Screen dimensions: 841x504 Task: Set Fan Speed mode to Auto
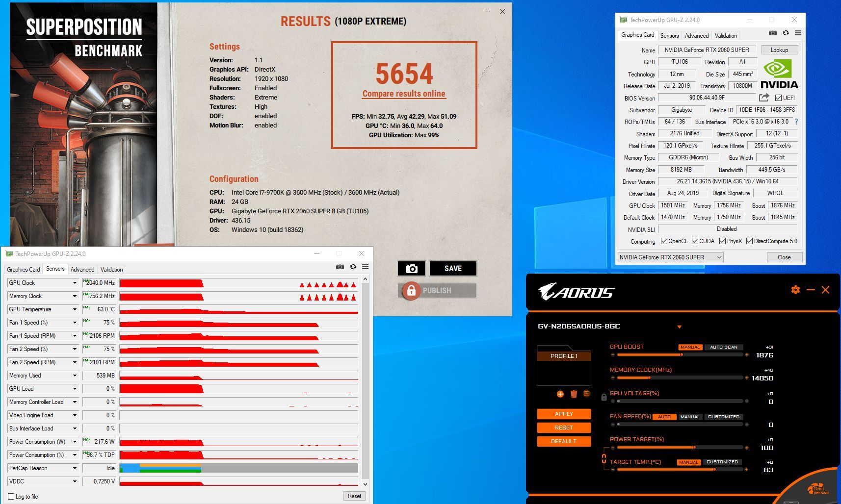(664, 416)
